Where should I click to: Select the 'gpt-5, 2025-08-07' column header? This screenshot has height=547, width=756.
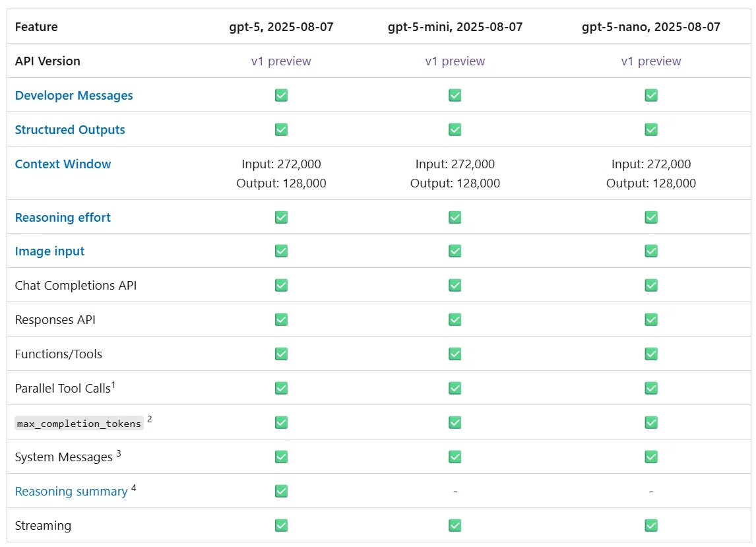(281, 27)
